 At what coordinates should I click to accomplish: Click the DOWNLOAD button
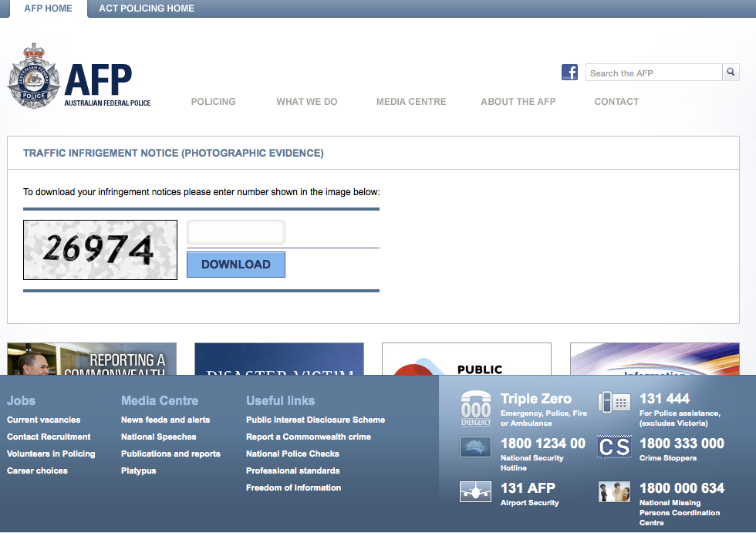(x=236, y=265)
